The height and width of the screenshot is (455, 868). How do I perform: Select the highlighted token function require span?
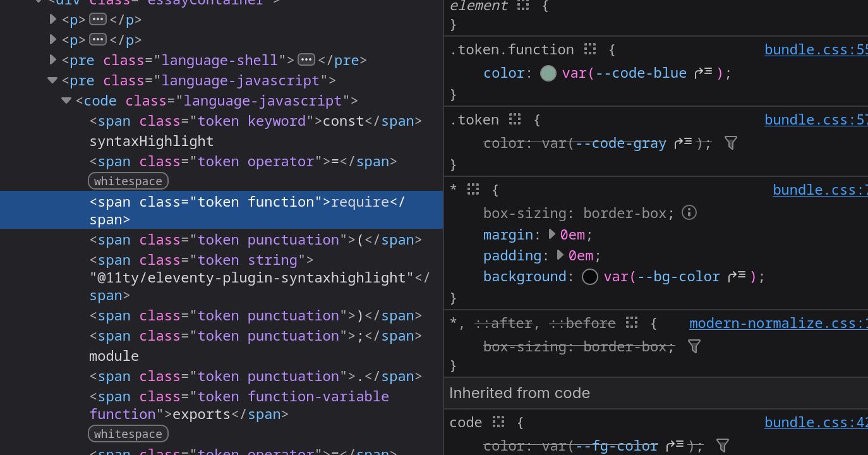point(221,210)
